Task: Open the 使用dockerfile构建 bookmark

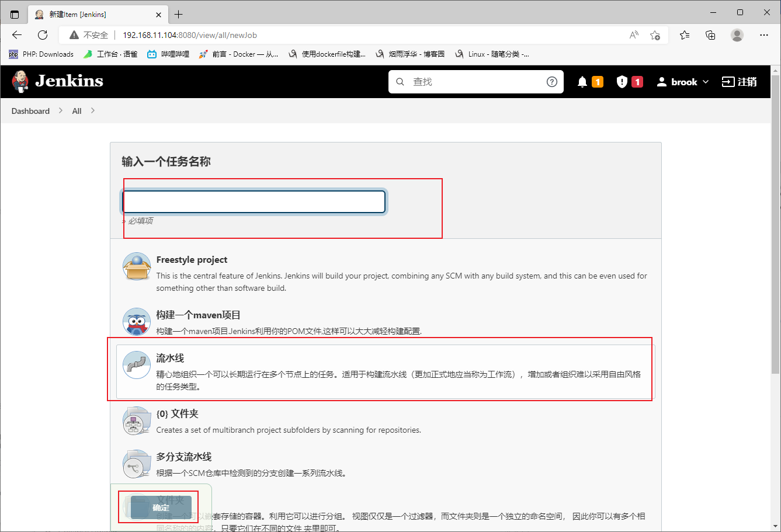Action: pos(327,54)
